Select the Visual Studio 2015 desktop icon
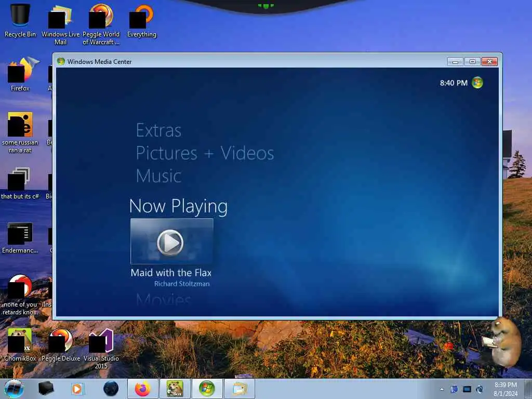Image resolution: width=532 pixels, height=399 pixels. point(101,349)
